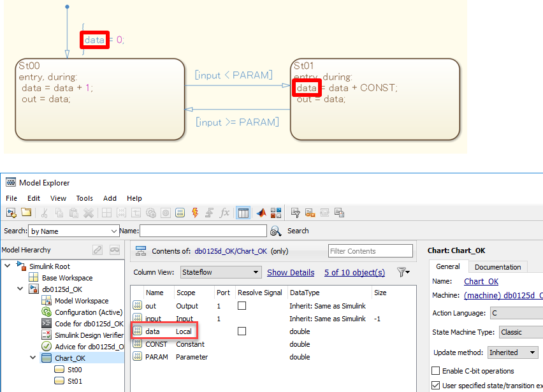Open the Add menu
The height and width of the screenshot is (392, 543).
point(110,198)
